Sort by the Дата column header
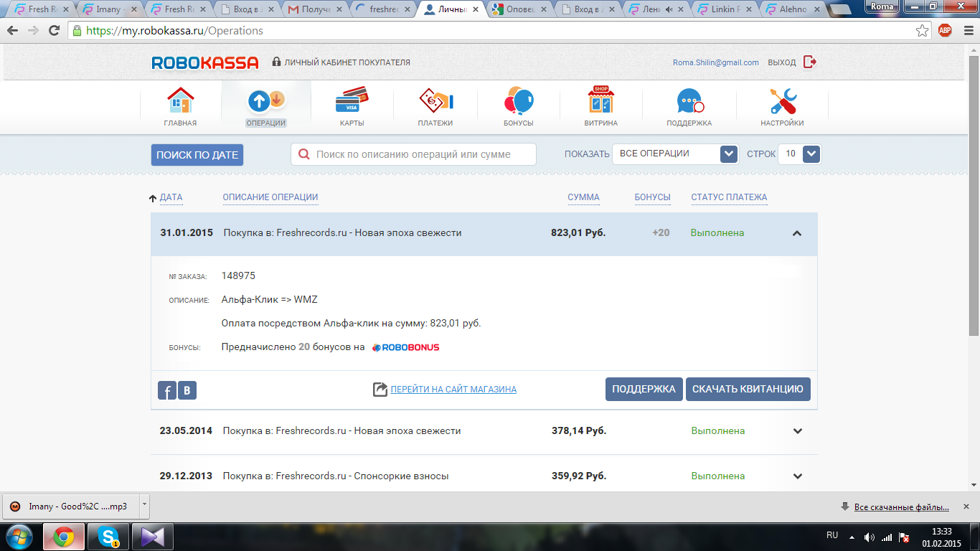 pyautogui.click(x=171, y=197)
